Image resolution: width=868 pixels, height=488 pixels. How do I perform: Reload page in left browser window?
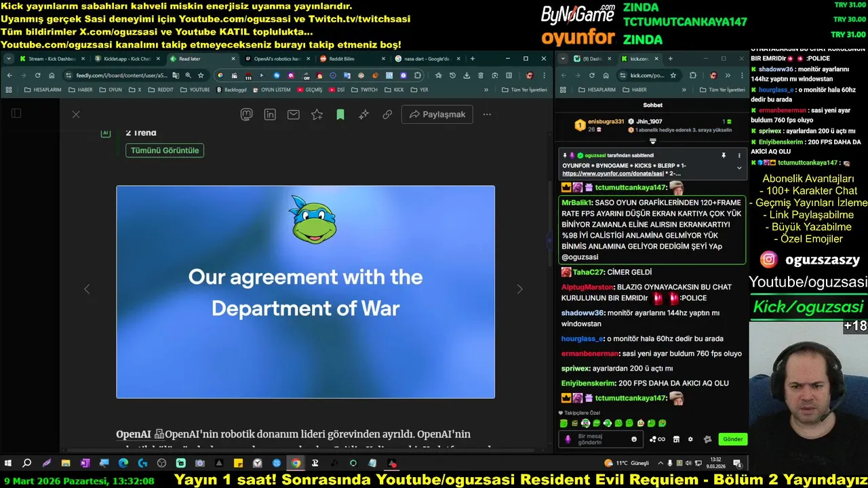(37, 75)
